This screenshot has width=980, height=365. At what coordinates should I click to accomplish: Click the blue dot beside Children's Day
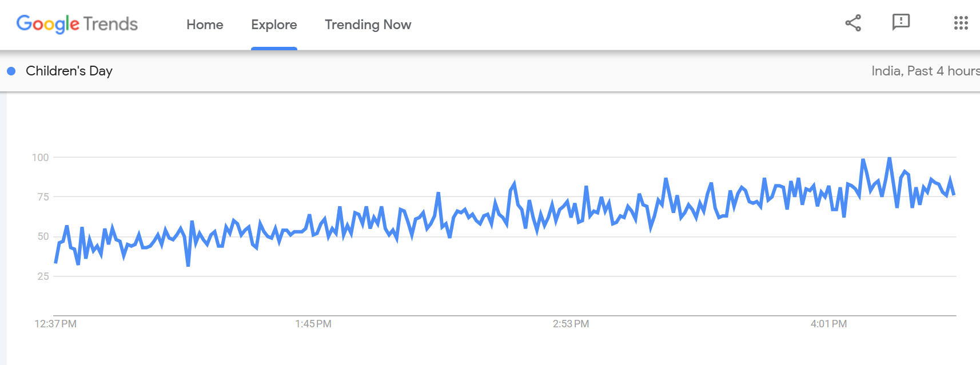point(11,71)
